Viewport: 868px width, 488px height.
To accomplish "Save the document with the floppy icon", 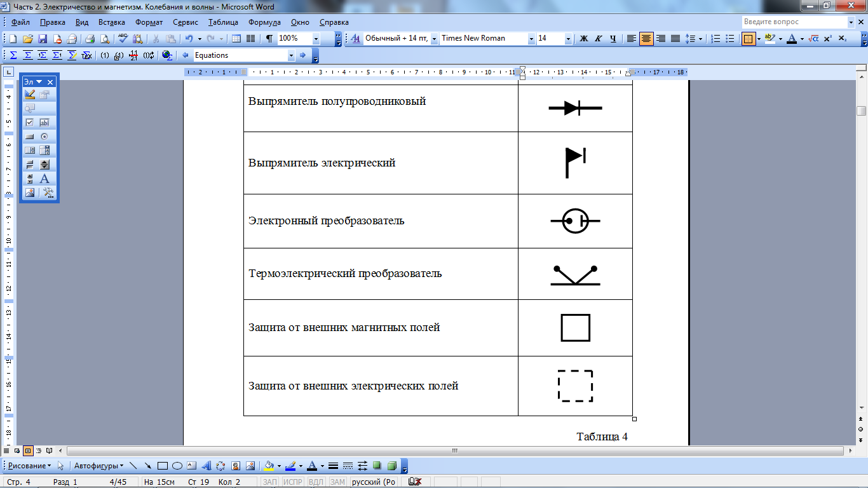I will coord(43,39).
